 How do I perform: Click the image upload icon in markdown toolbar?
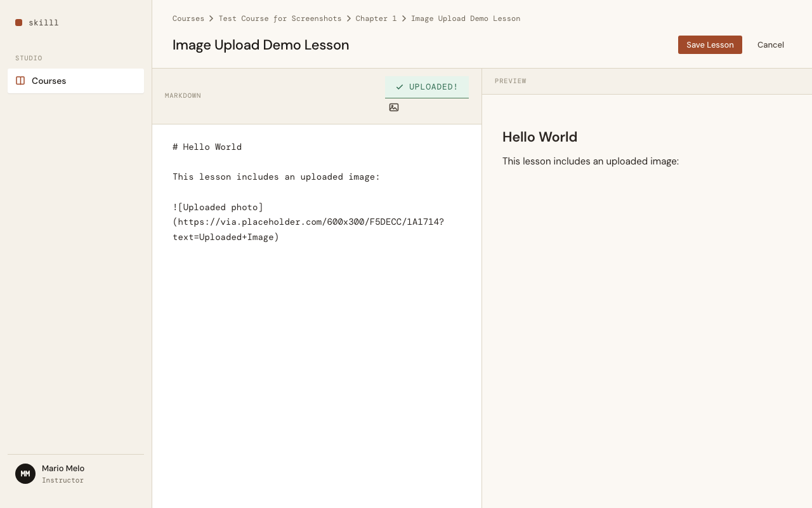coord(394,107)
